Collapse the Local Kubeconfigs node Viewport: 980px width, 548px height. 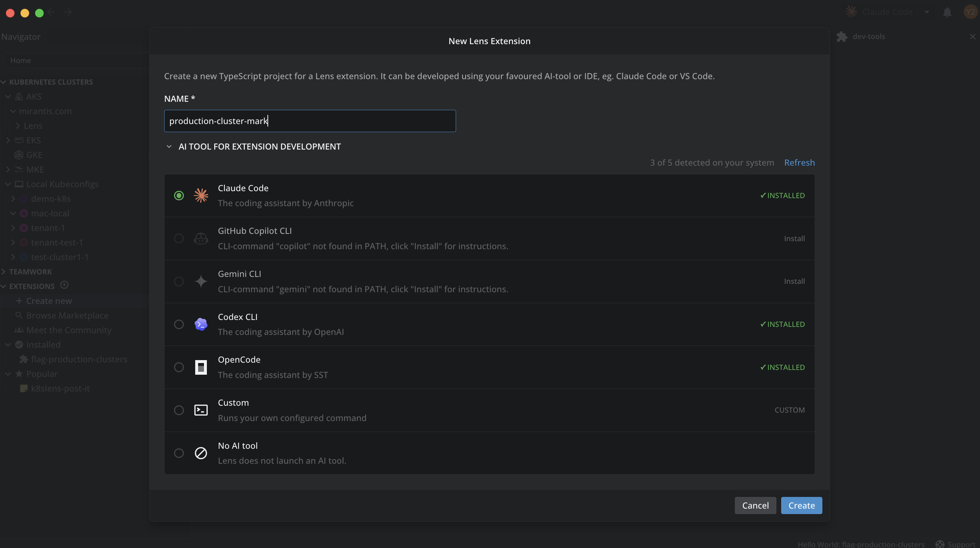8,184
